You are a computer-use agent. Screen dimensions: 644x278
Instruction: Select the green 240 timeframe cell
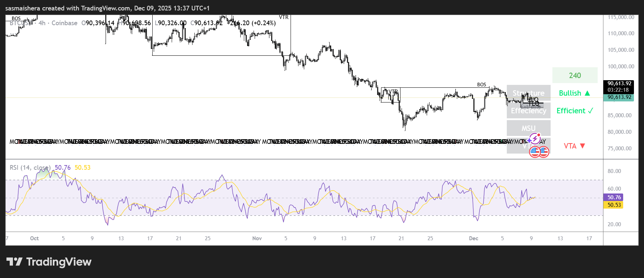point(575,76)
